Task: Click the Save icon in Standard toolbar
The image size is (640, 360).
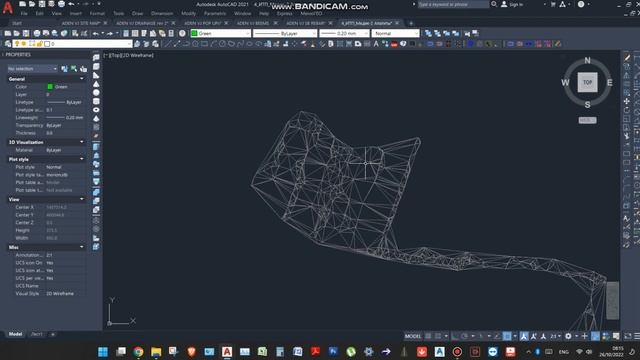Action: 26,33
